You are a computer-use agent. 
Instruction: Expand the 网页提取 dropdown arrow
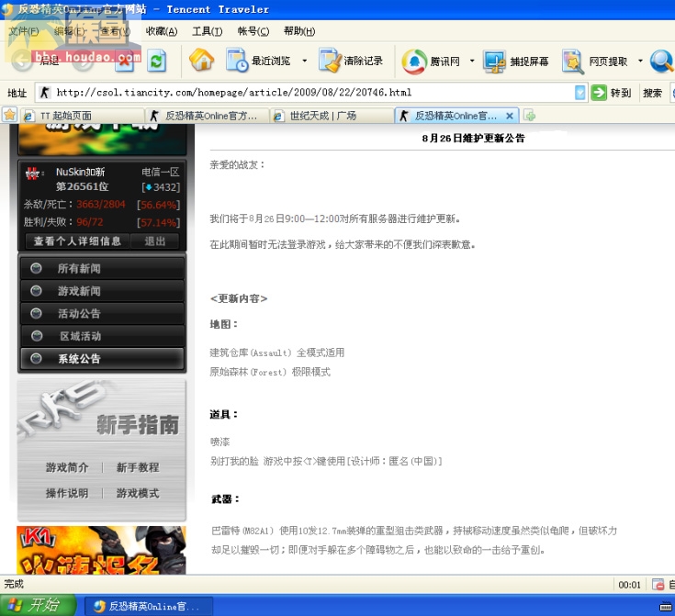pyautogui.click(x=640, y=61)
